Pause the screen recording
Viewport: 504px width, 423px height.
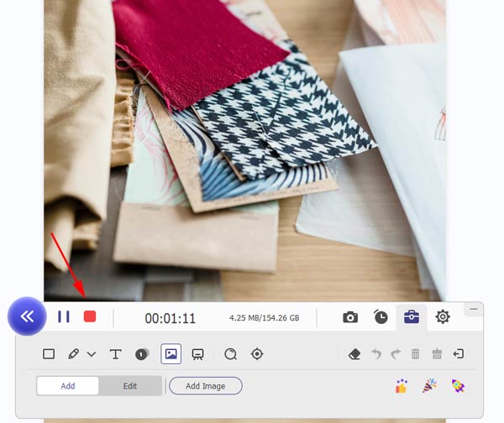64,317
